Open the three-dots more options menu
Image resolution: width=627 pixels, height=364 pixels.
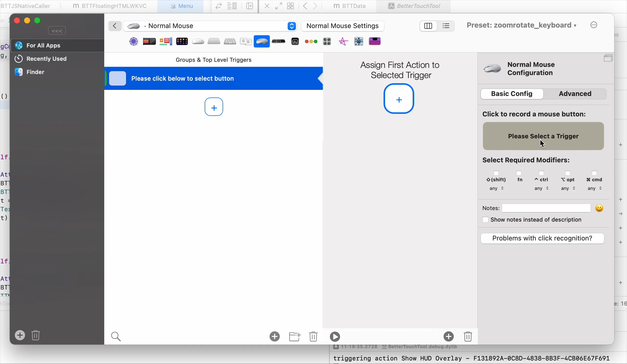(x=594, y=25)
